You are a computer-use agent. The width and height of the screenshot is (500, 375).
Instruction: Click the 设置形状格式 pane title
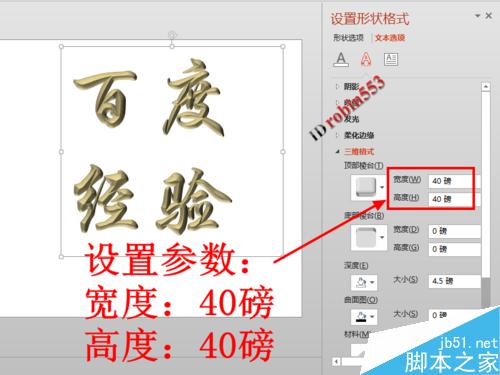pyautogui.click(x=370, y=19)
